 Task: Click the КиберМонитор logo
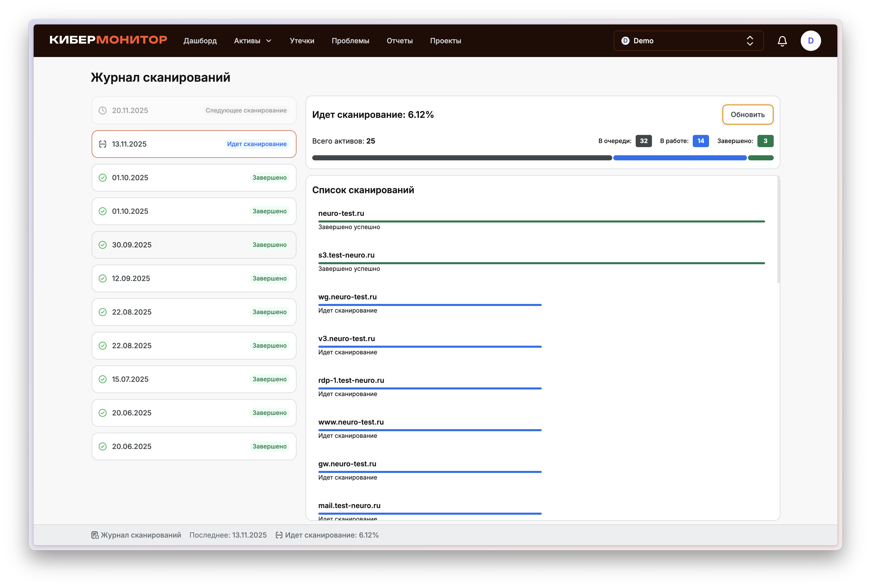click(108, 40)
